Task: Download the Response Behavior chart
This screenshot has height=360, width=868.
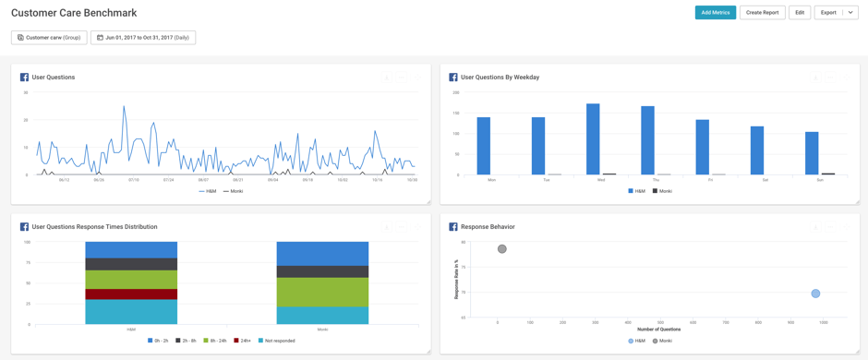Action: [815, 227]
